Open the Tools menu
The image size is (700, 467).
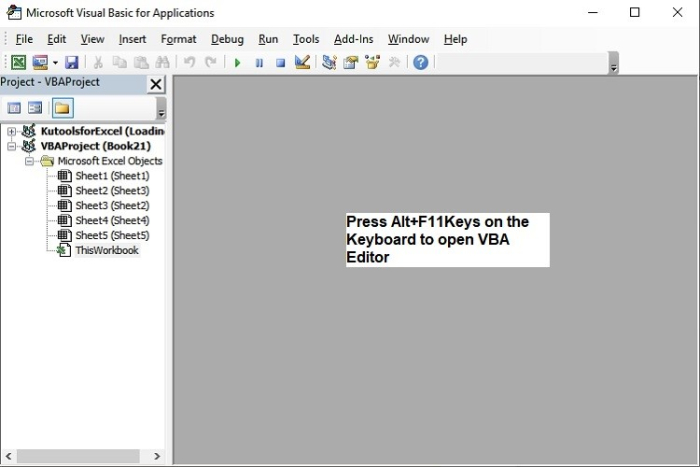(306, 39)
